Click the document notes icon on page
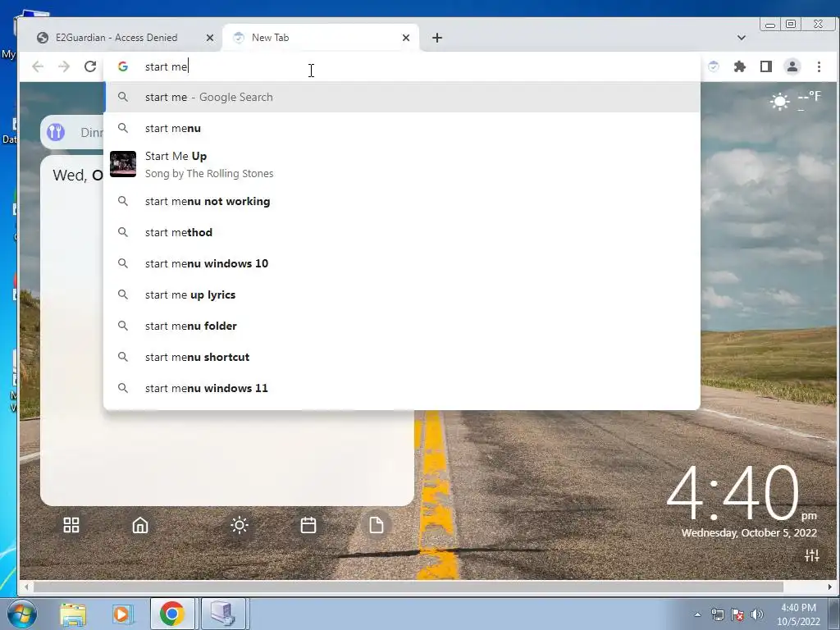840x630 pixels. [x=376, y=525]
